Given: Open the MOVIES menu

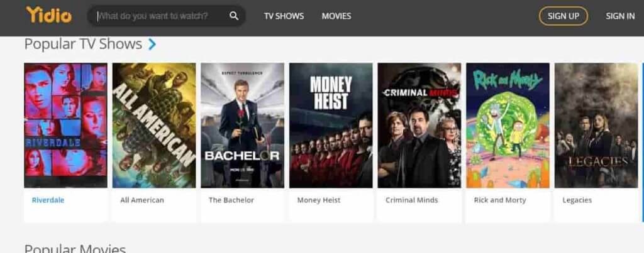Looking at the screenshot, I should [336, 16].
